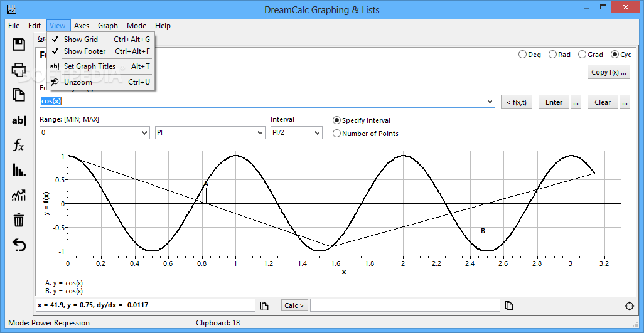
Task: Toggle Show Grid in the View menu
Action: 101,40
